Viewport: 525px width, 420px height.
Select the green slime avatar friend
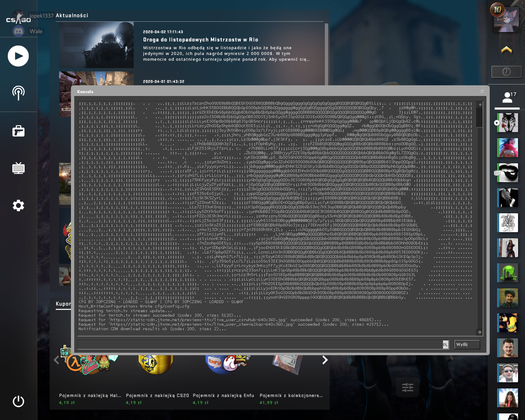click(508, 273)
